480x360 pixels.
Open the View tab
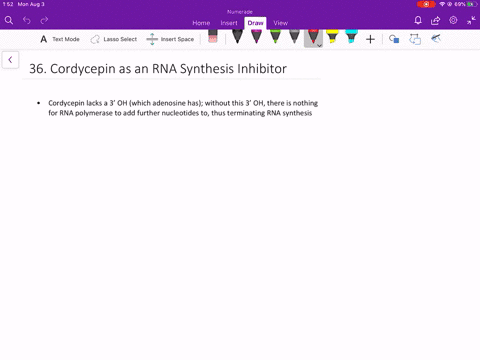click(281, 23)
